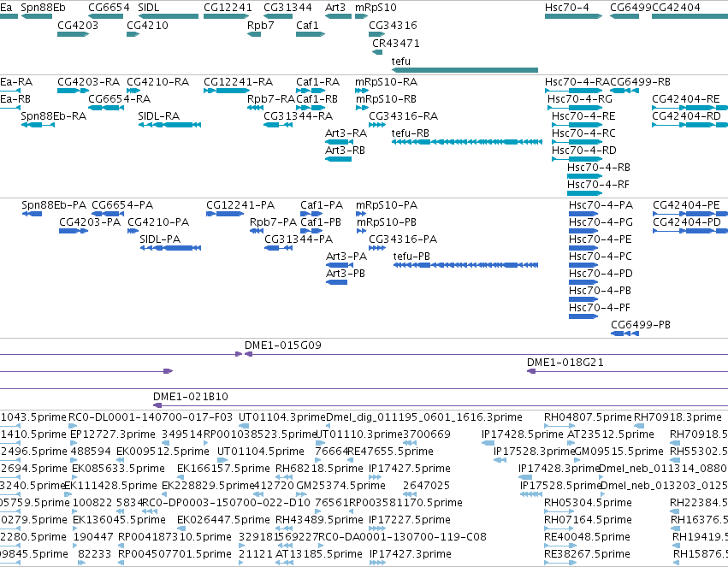Viewport: 728px width, 567px height.
Task: Click the SIDL-RA transcript label
Action: pos(159,116)
